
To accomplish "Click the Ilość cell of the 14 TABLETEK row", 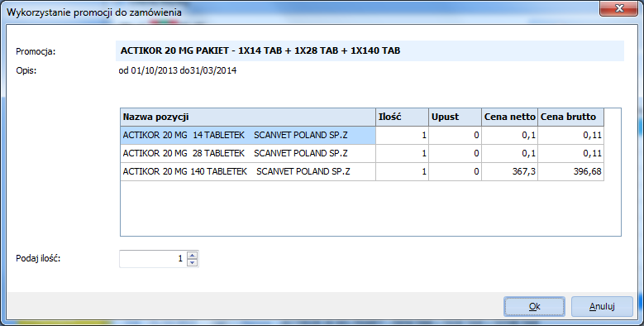I will (x=402, y=135).
